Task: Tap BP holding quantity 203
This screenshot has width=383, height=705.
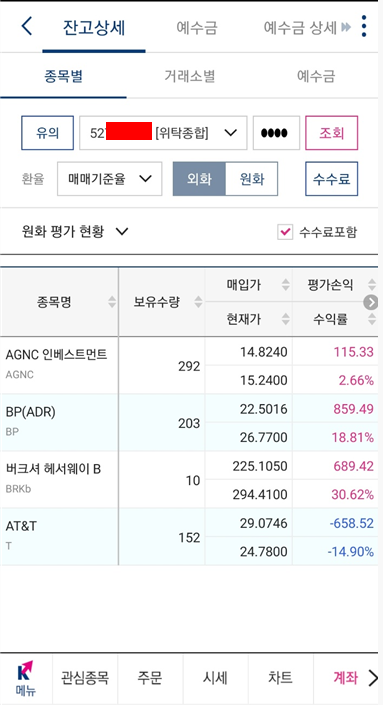Action: point(189,424)
